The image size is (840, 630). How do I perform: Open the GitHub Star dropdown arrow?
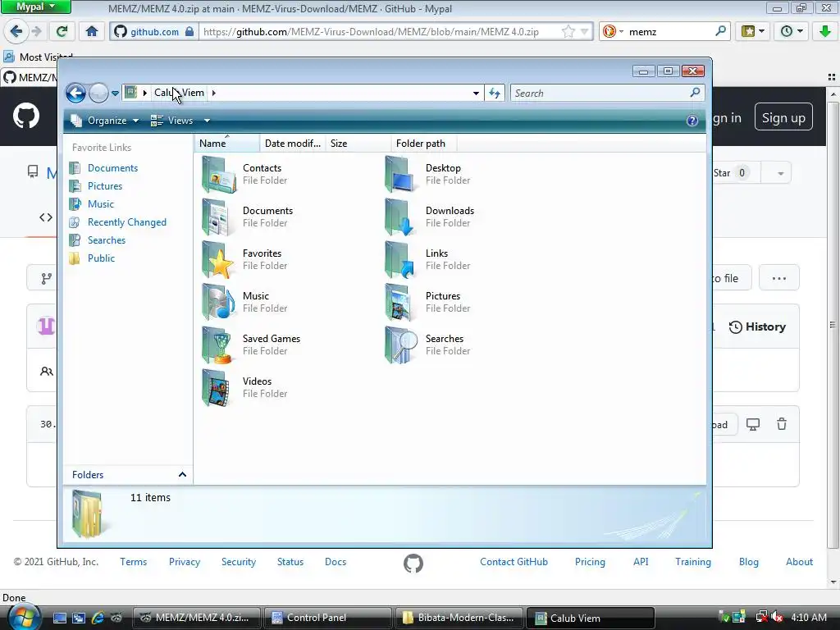click(x=780, y=173)
